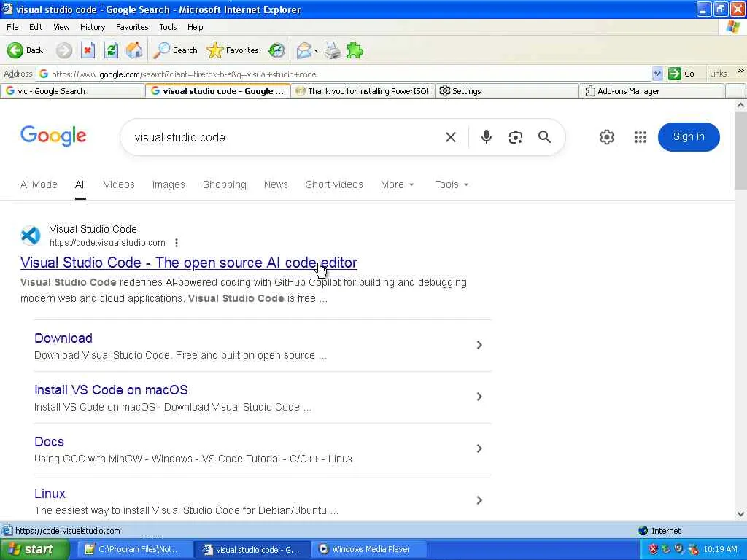Click the green puzzle piece add-on icon
Viewport: 747px width, 560px height.
click(x=355, y=50)
